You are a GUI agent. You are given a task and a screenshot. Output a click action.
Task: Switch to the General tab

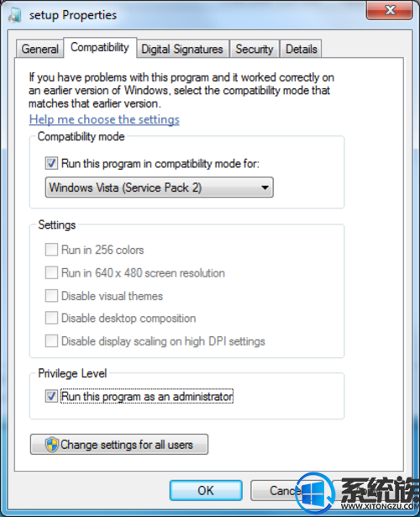(39, 49)
